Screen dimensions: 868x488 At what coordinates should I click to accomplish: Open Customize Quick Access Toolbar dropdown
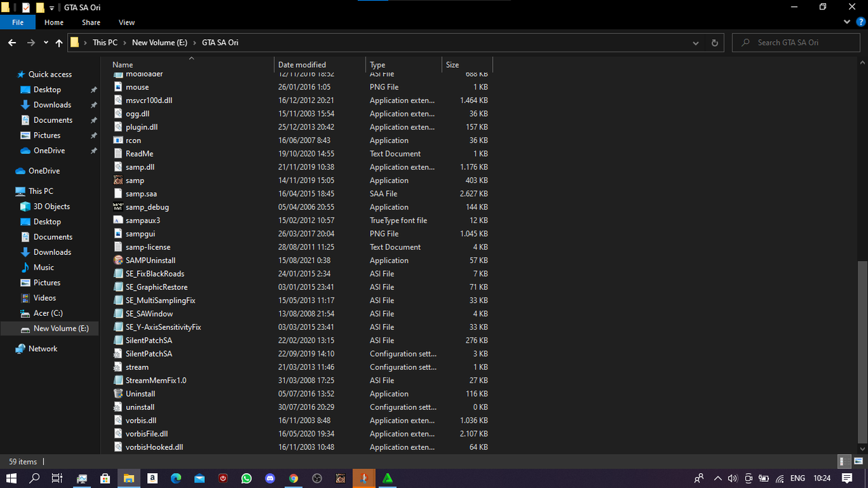52,7
